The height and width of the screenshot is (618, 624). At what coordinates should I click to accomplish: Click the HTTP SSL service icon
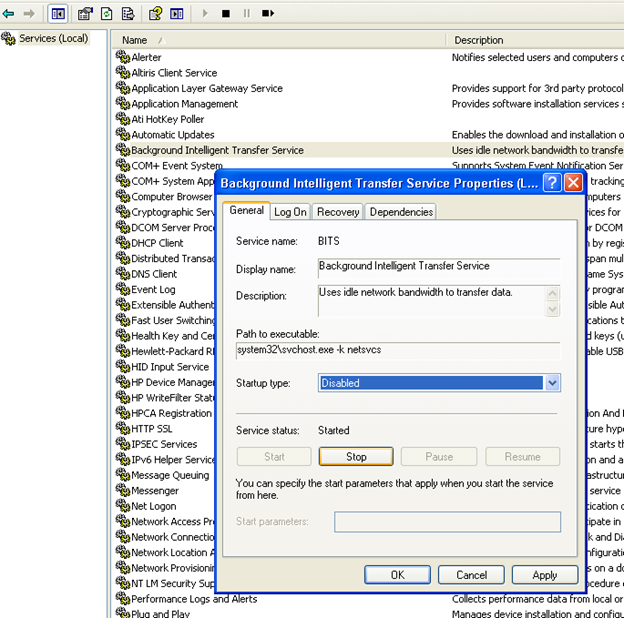tap(123, 428)
